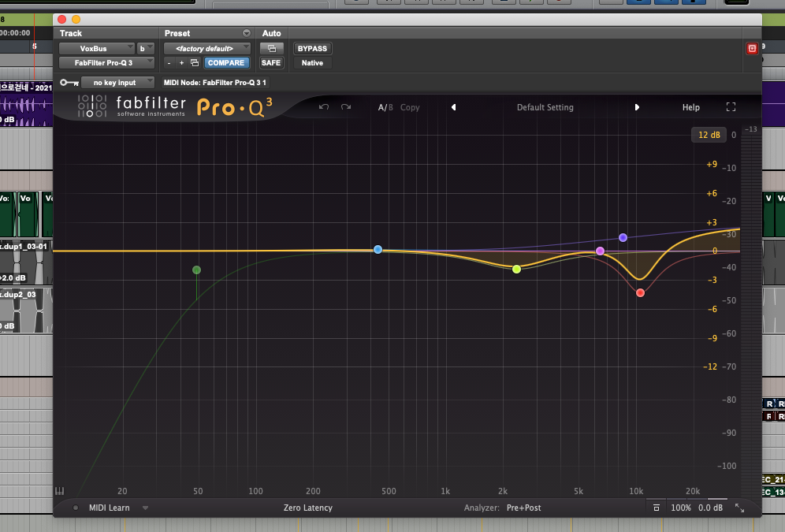Toggle the COMPARE button
785x532 pixels.
coord(225,62)
